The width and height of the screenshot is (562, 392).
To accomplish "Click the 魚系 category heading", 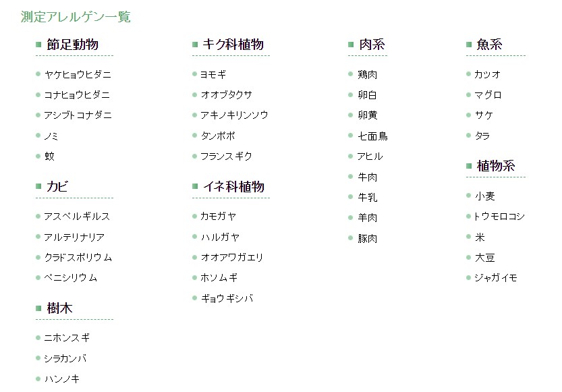I will click(490, 45).
